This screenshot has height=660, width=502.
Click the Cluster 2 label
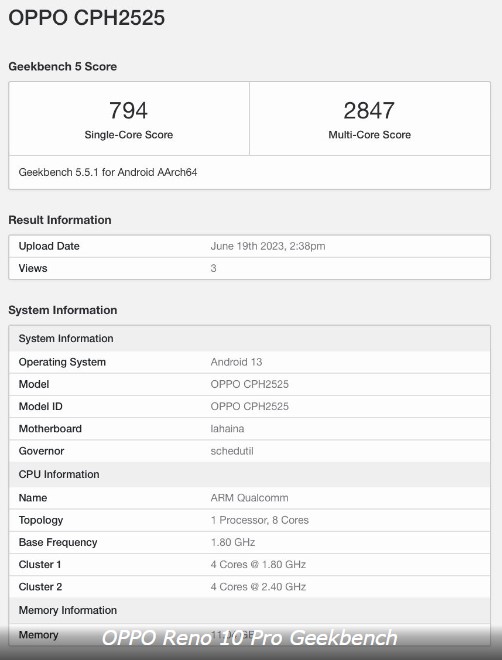tap(40, 587)
